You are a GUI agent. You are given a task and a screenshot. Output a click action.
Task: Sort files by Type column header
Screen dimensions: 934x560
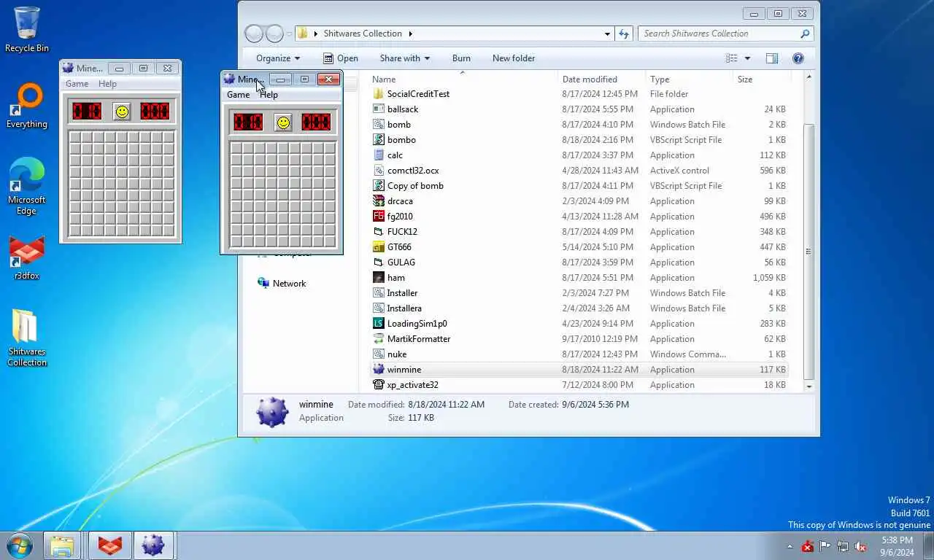click(x=690, y=79)
